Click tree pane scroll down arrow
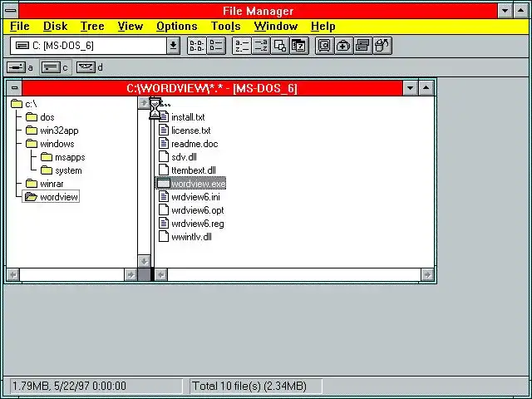 click(144, 261)
